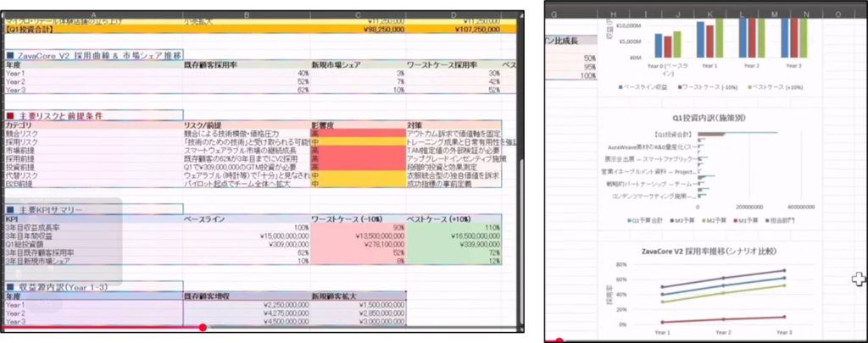The height and width of the screenshot is (343, 868).
Task: Click Q1予算 合計 legend entry
Action: pyautogui.click(x=649, y=220)
